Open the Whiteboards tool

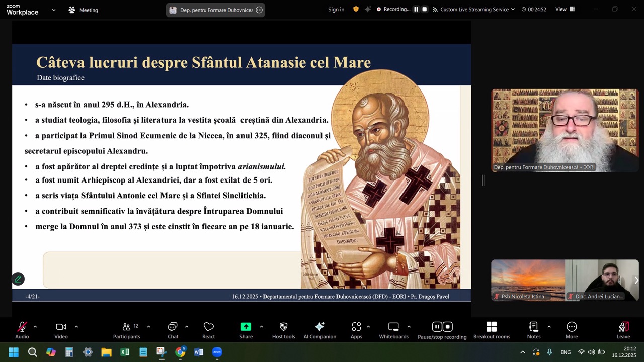[393, 327]
